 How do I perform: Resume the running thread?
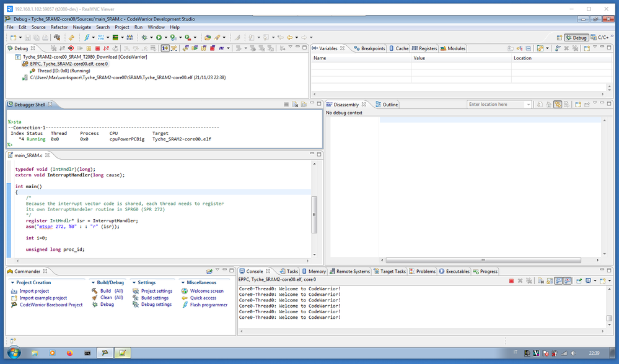tap(79, 48)
